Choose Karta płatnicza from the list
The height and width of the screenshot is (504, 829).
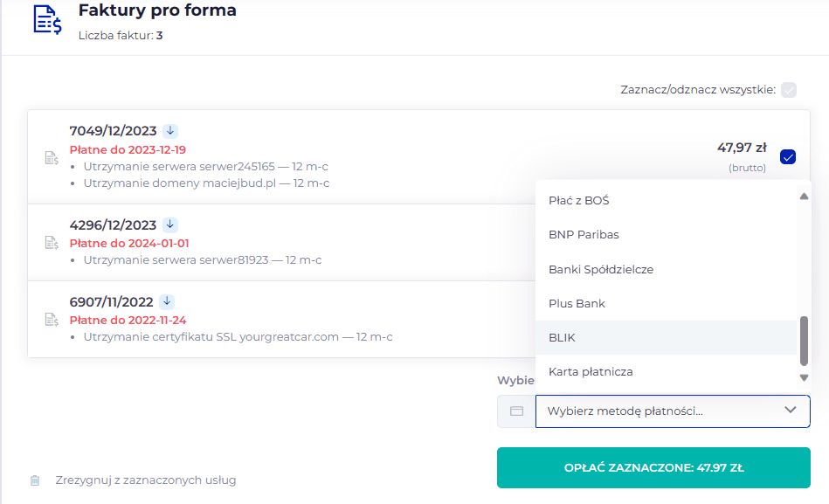click(x=667, y=372)
